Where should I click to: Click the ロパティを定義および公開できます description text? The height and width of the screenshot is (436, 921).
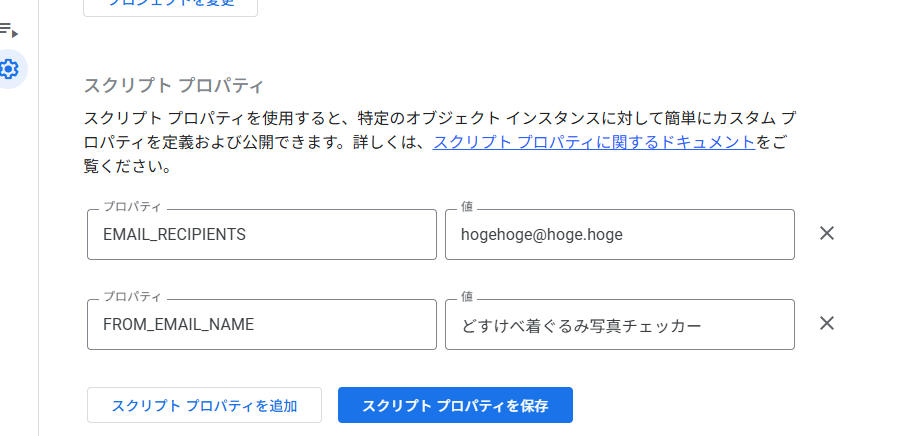tap(250, 142)
